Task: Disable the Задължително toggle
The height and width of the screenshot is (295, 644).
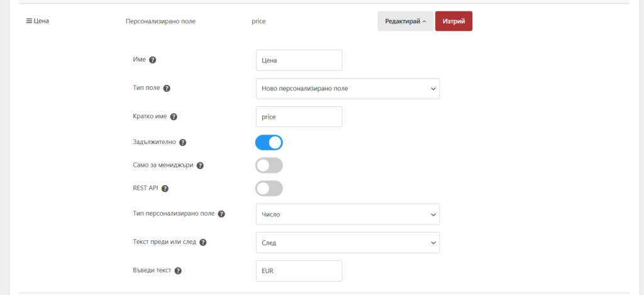Action: 269,143
